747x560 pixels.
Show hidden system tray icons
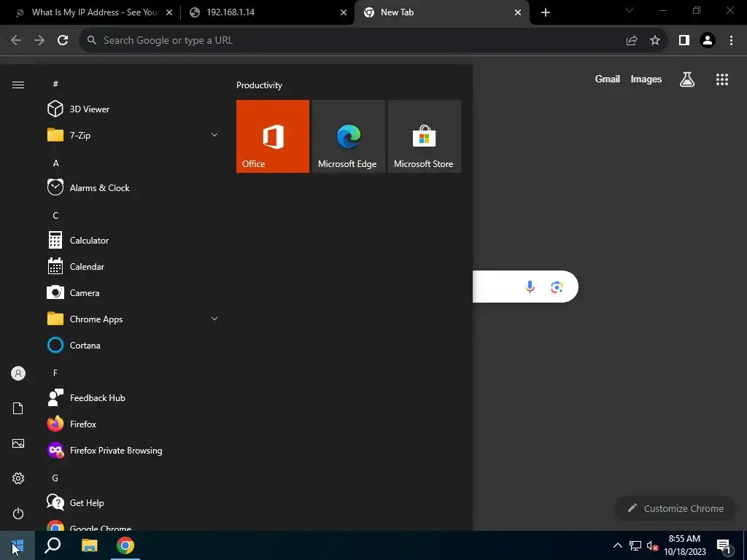click(617, 545)
